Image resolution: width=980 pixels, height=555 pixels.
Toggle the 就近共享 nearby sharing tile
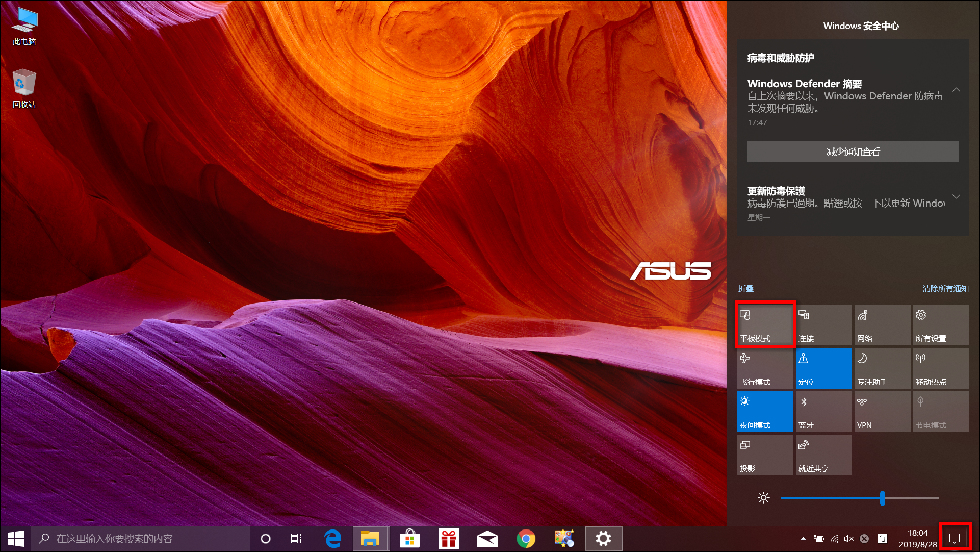824,455
